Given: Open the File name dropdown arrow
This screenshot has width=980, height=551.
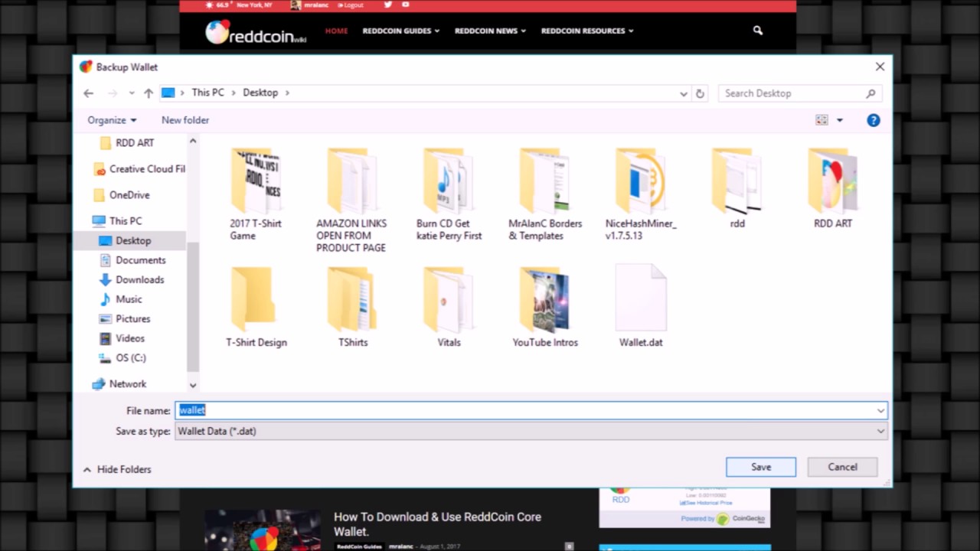Looking at the screenshot, I should coord(880,411).
